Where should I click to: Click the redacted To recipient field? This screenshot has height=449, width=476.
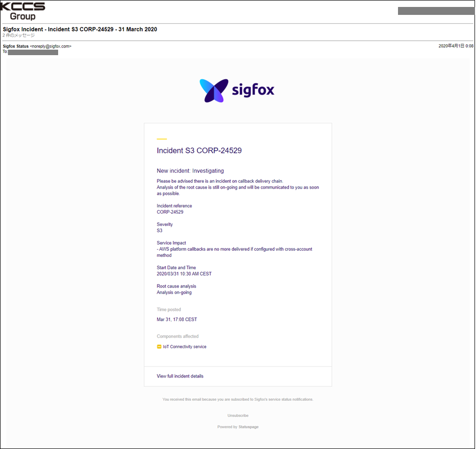coord(33,53)
